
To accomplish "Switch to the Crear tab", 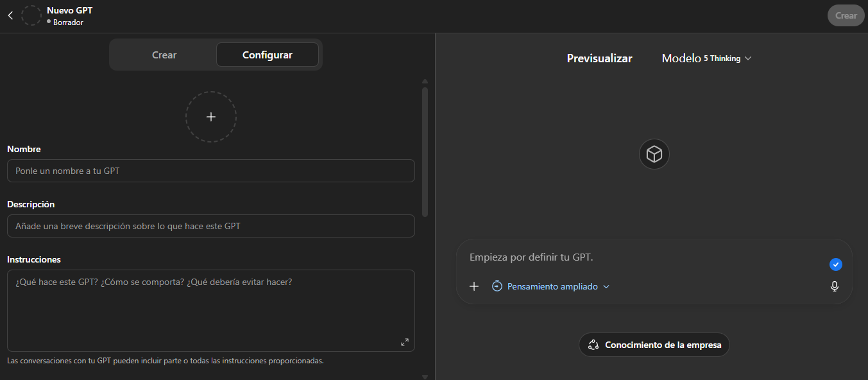I will (x=164, y=55).
